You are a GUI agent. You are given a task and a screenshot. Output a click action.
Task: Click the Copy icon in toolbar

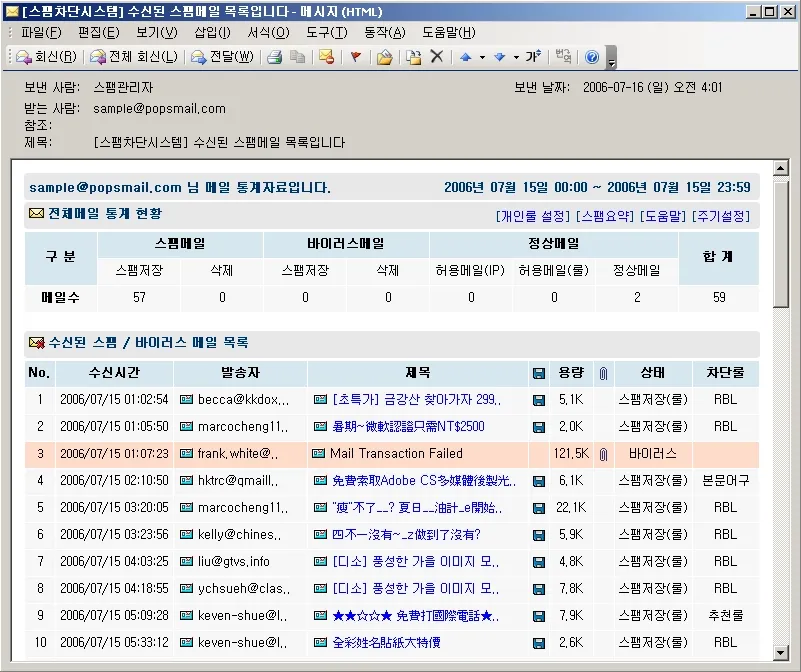pos(297,57)
